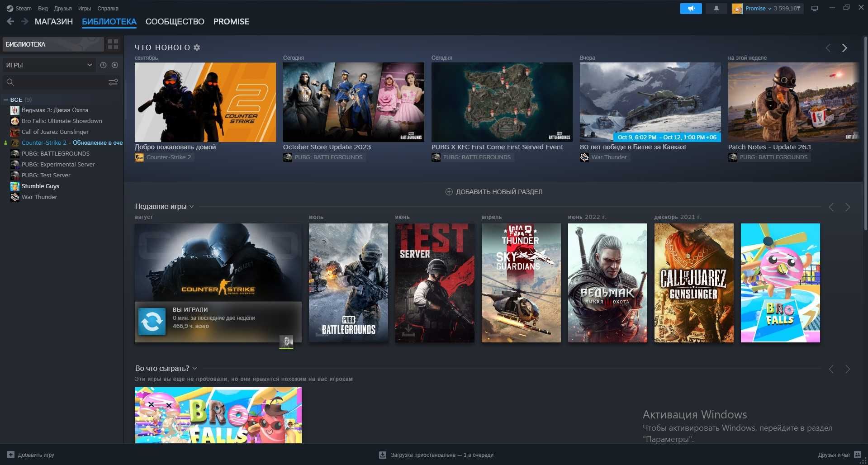Click War Thunder icon under news card
Image resolution: width=868 pixels, height=465 pixels.
(x=584, y=157)
